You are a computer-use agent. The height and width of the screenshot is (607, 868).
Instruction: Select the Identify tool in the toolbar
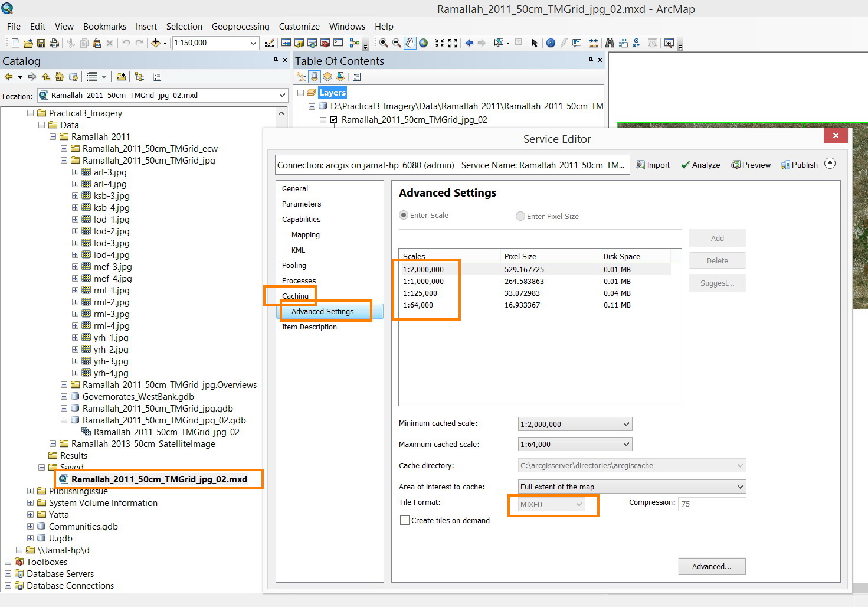click(x=551, y=43)
